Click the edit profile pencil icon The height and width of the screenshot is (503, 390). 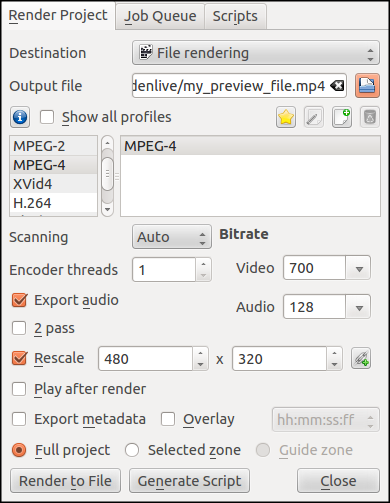pyautogui.click(x=314, y=117)
